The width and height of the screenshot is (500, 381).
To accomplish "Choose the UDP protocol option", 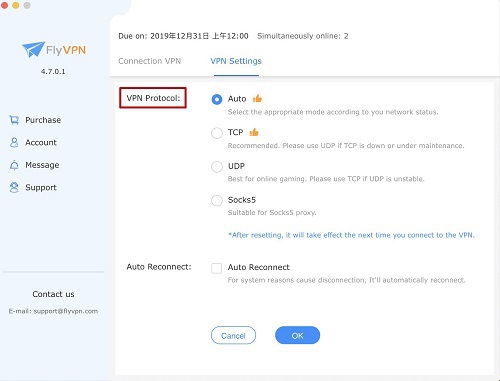I will coord(217,167).
